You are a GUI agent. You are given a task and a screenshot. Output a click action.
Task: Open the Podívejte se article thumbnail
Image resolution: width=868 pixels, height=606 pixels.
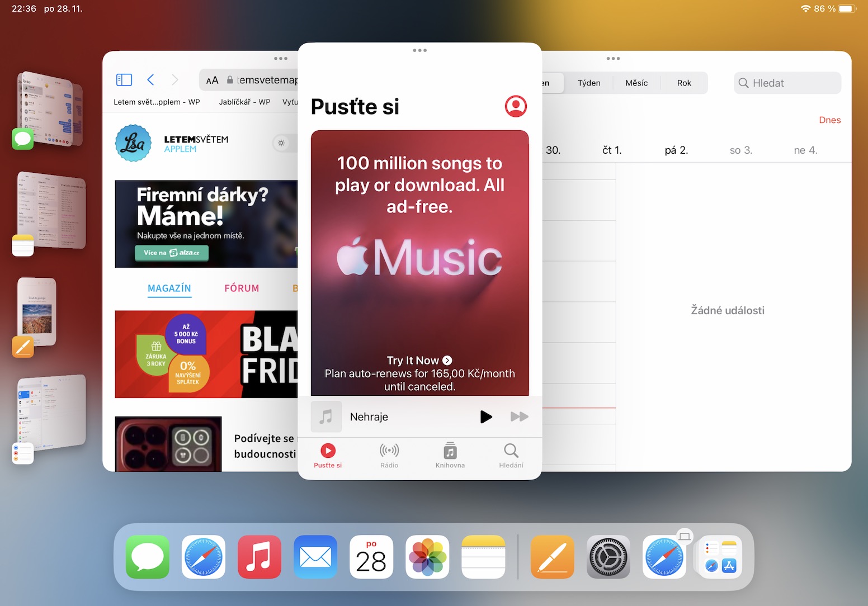tap(168, 444)
